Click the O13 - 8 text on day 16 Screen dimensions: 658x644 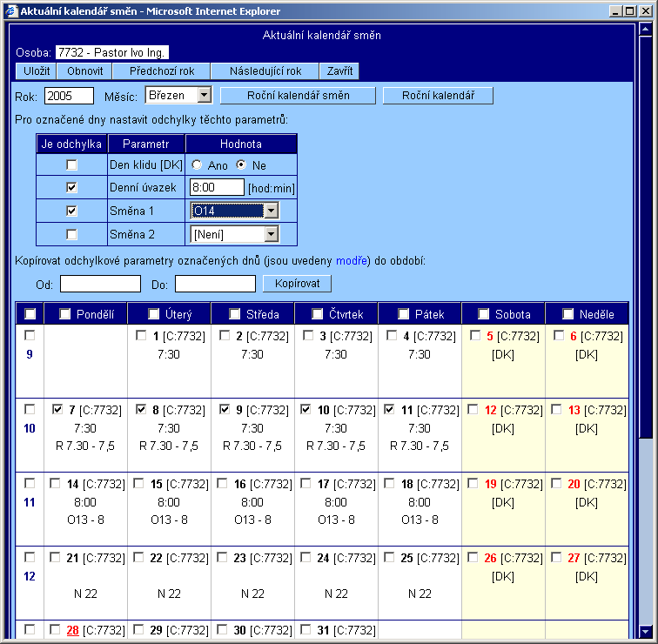(x=252, y=520)
